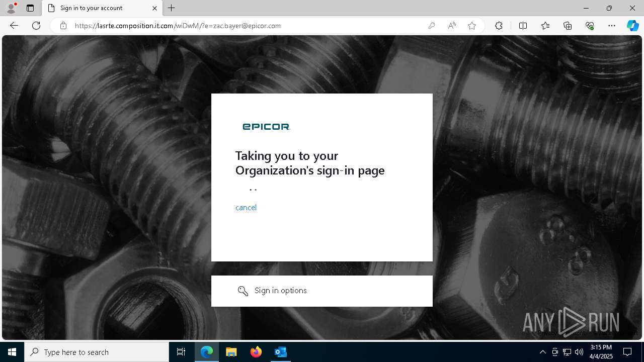644x362 pixels.
Task: Restore down the Edge window
Action: click(609, 8)
